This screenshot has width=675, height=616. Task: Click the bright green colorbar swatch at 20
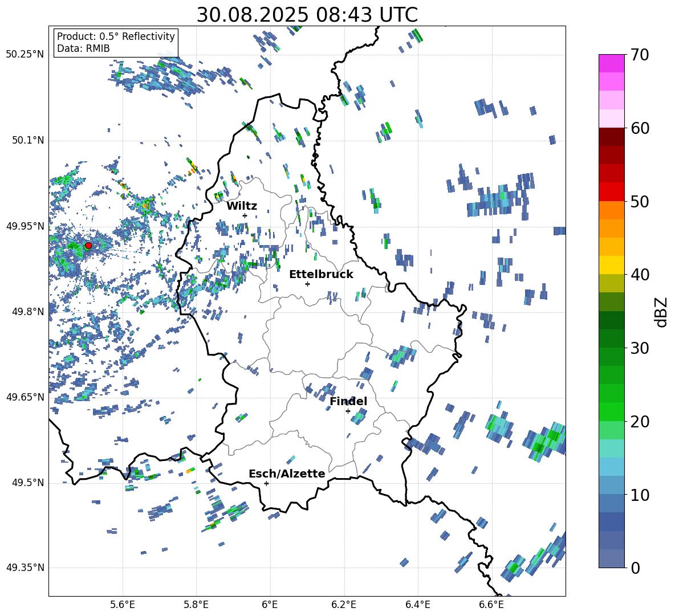(x=611, y=411)
